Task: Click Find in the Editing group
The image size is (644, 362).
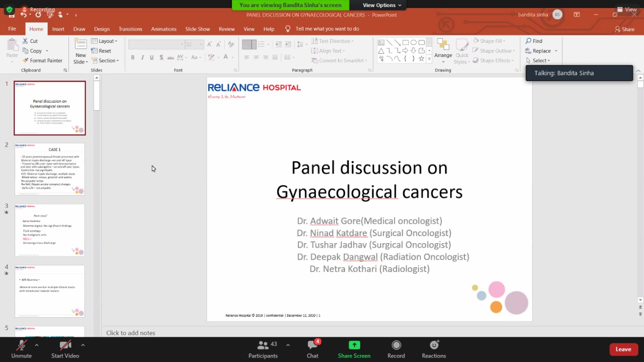Action: (534, 41)
